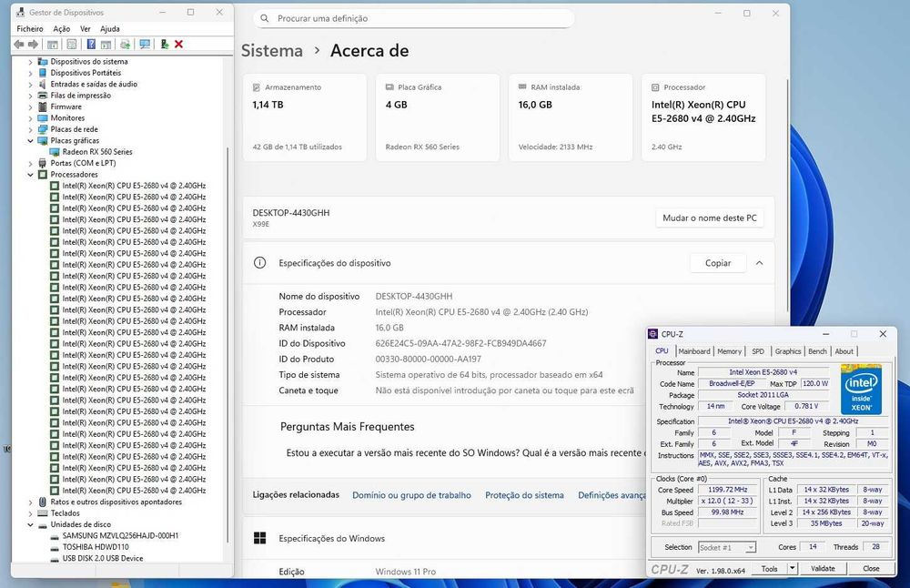Switch to Mainboard tab in CPU-Z

pyautogui.click(x=694, y=351)
